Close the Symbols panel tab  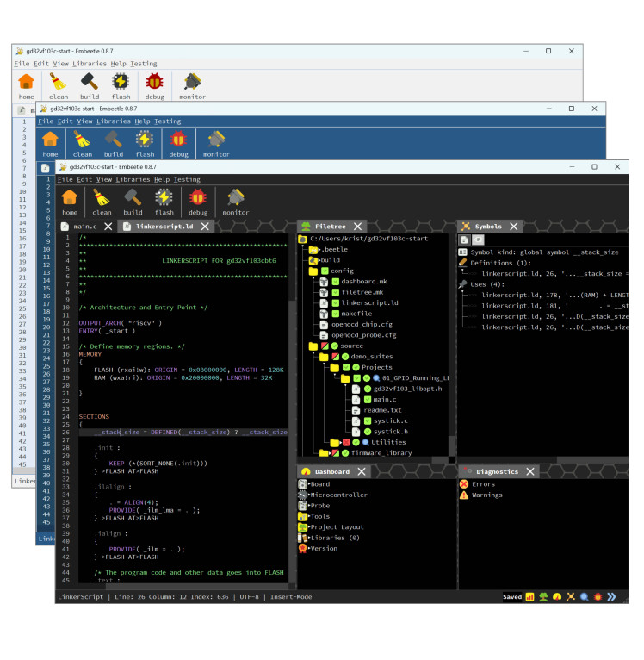514,227
